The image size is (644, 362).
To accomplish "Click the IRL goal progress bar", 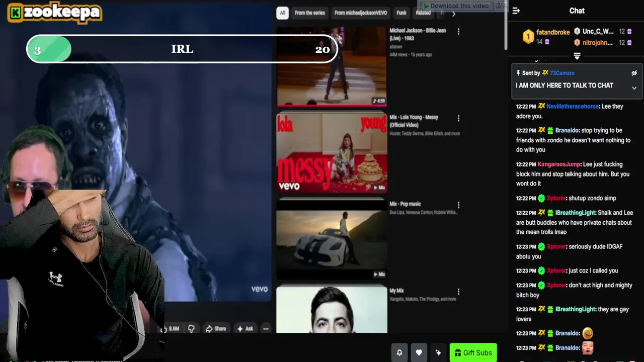I will 182,49.
